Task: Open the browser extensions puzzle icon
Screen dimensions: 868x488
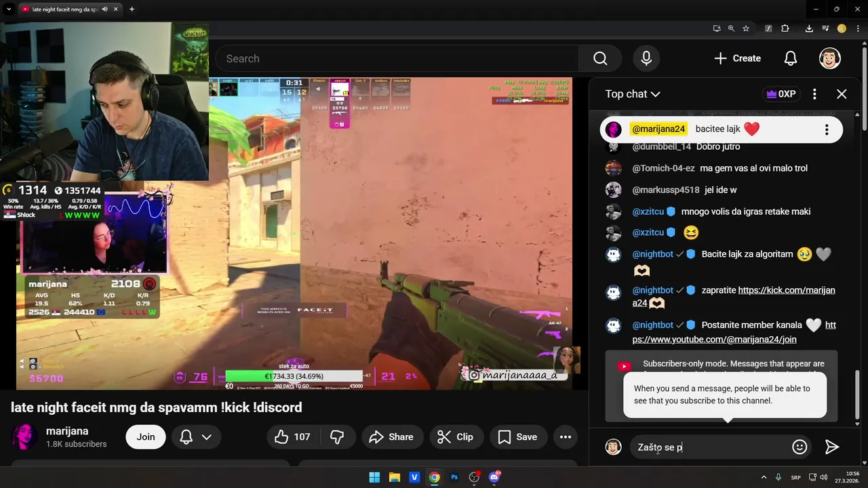Action: tap(785, 28)
